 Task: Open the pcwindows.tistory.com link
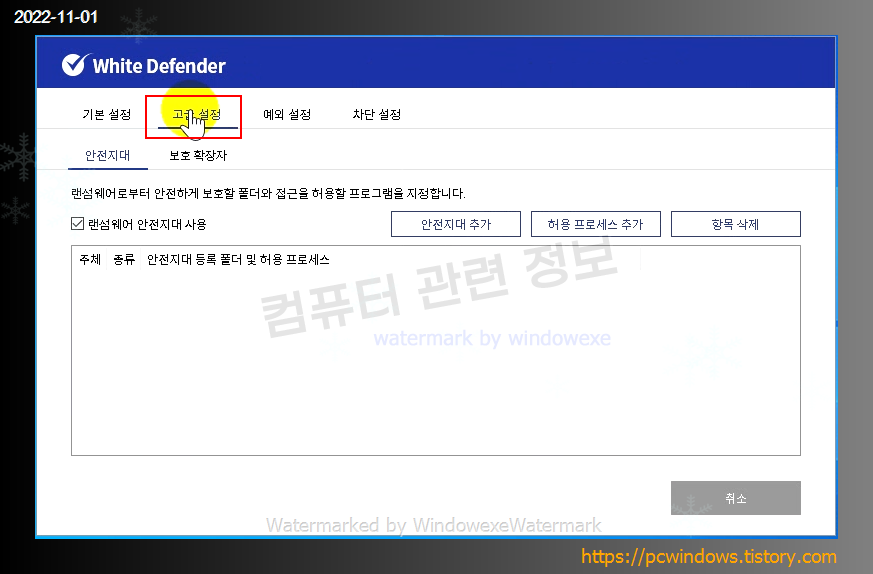709,556
